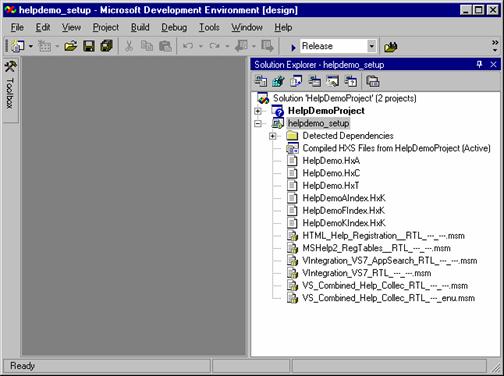
Task: Select Compiled HXS Files from HelpDemoProject
Action: click(x=396, y=148)
